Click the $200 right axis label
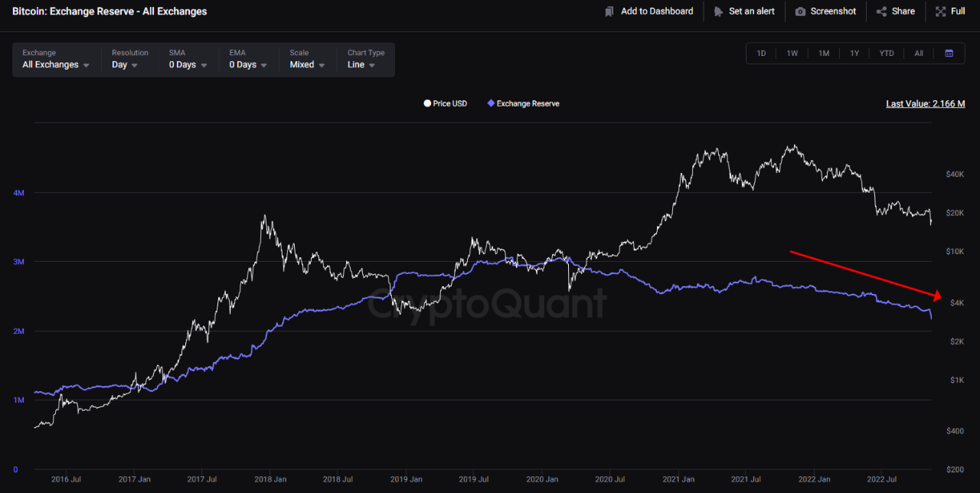Image resolution: width=980 pixels, height=493 pixels. click(x=955, y=470)
